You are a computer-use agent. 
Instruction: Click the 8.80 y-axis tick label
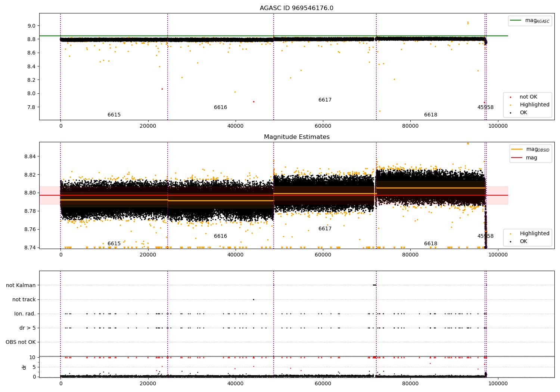coord(30,193)
